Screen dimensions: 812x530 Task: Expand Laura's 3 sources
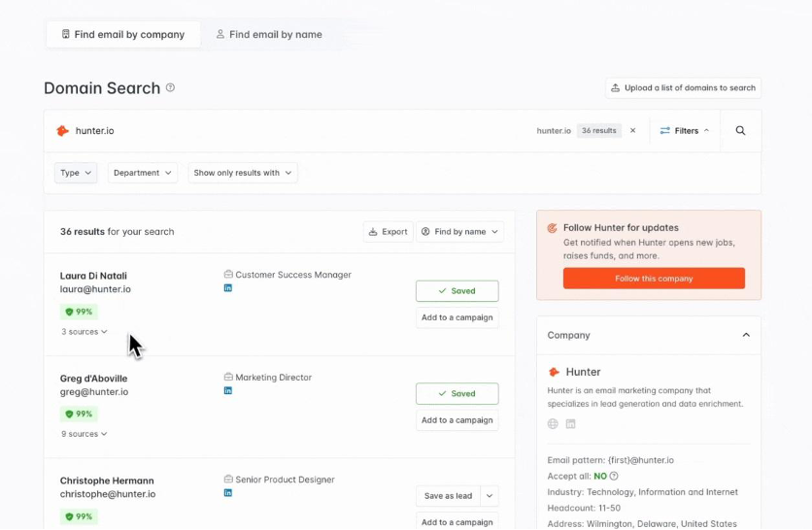click(x=84, y=332)
